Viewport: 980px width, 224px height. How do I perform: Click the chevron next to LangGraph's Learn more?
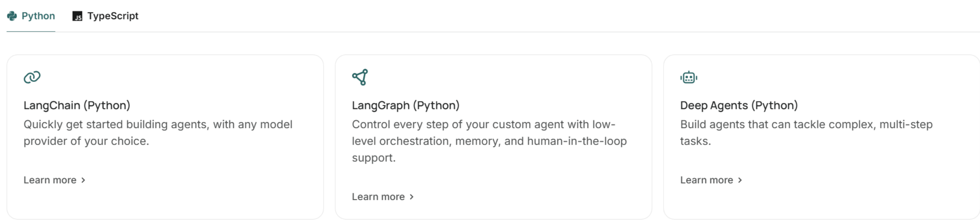(411, 197)
